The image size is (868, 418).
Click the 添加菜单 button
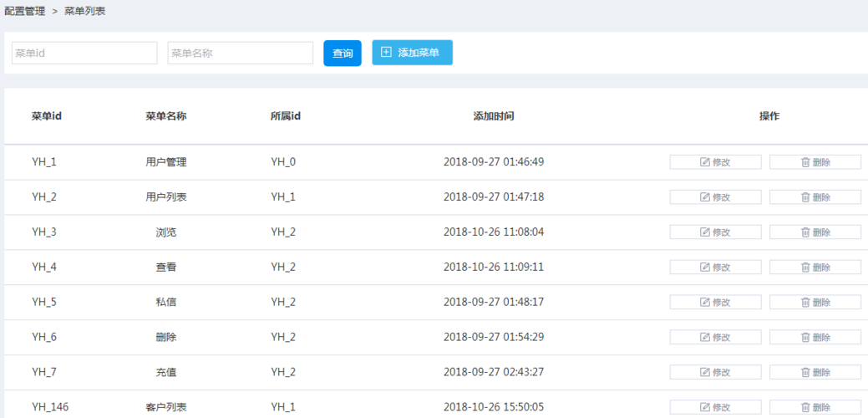(412, 53)
